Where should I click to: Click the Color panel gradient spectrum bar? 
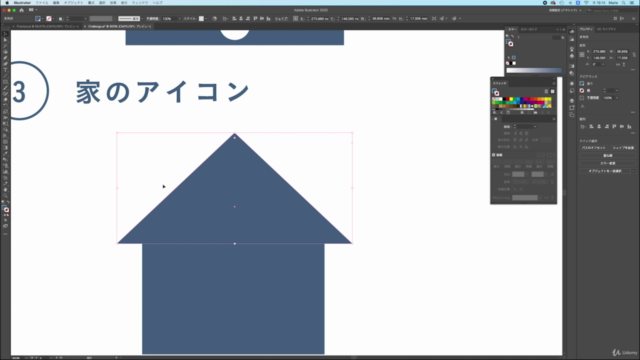(x=534, y=70)
